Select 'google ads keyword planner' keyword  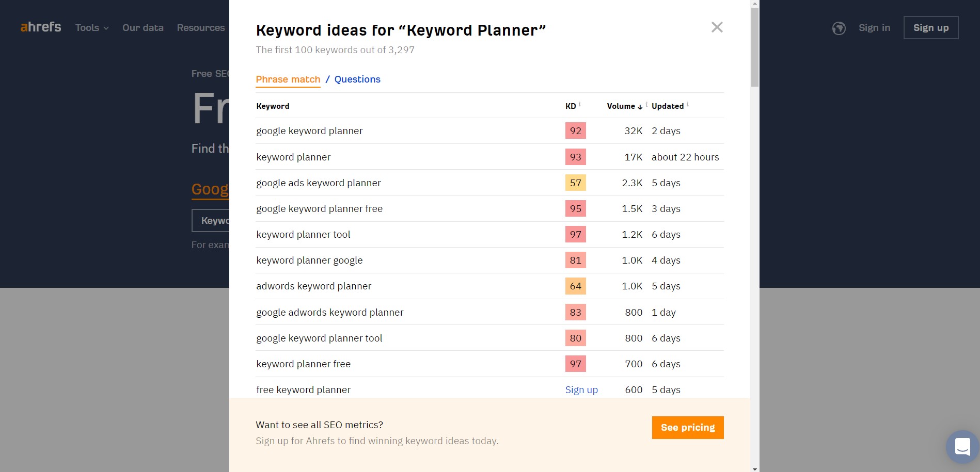[x=319, y=183]
